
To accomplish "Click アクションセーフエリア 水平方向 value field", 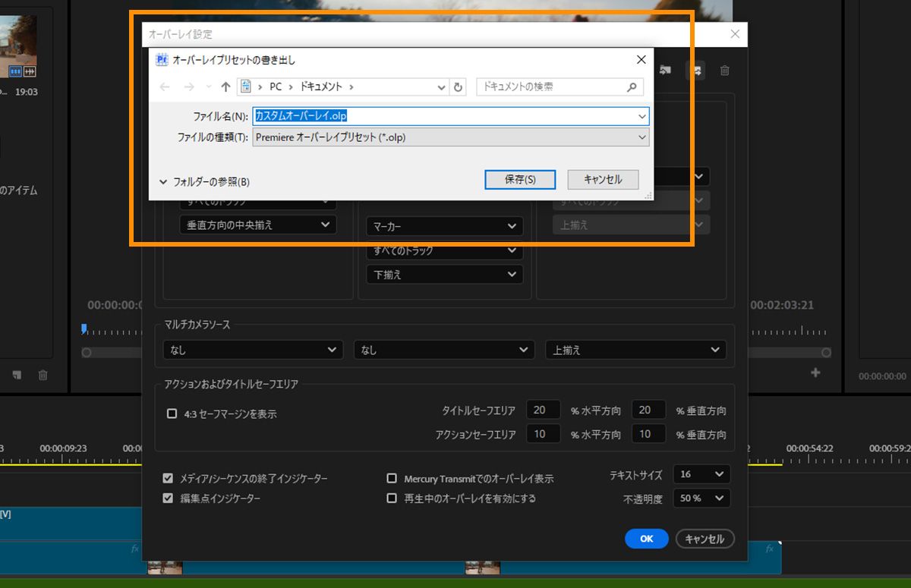I will [x=544, y=435].
